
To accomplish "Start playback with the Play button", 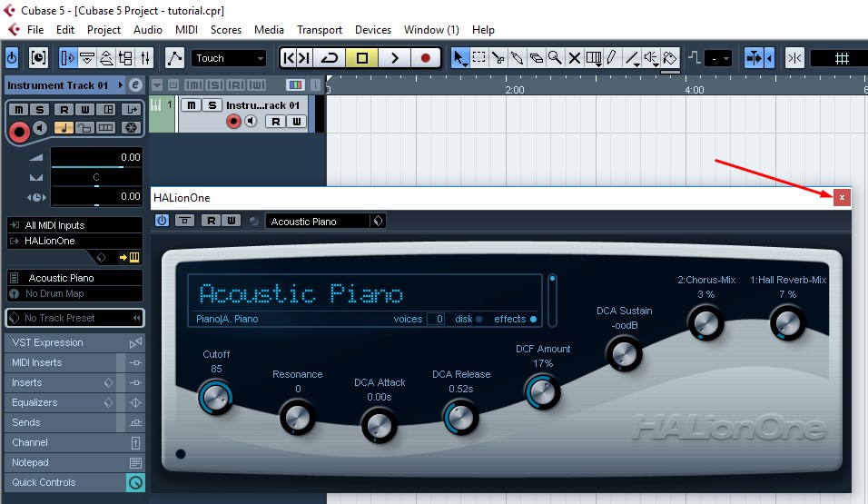I will tap(394, 57).
